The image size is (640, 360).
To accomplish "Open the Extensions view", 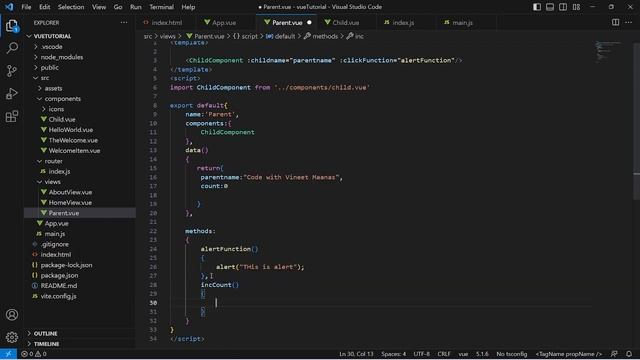I will coord(12,117).
